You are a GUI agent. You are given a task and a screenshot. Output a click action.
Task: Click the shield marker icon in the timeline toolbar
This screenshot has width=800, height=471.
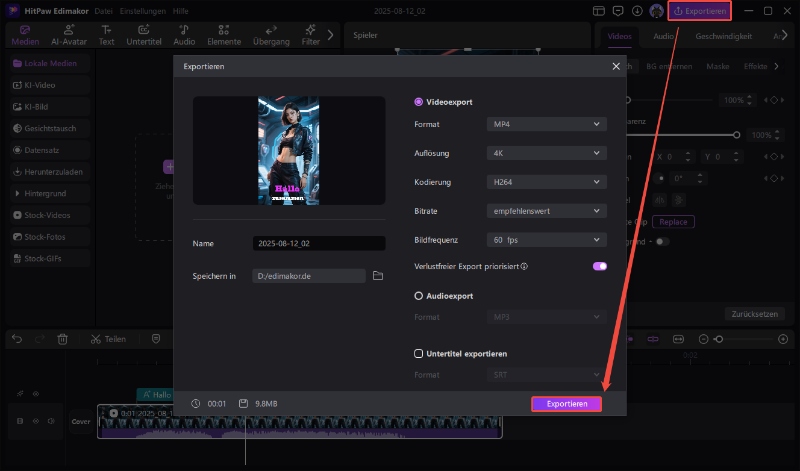pyautogui.click(x=156, y=339)
